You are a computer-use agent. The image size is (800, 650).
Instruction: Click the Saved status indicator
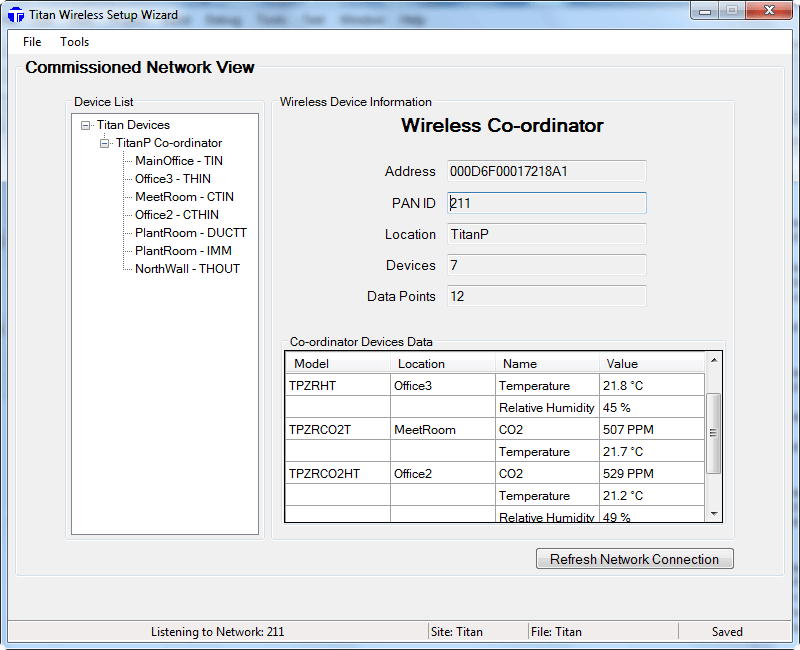[x=727, y=632]
